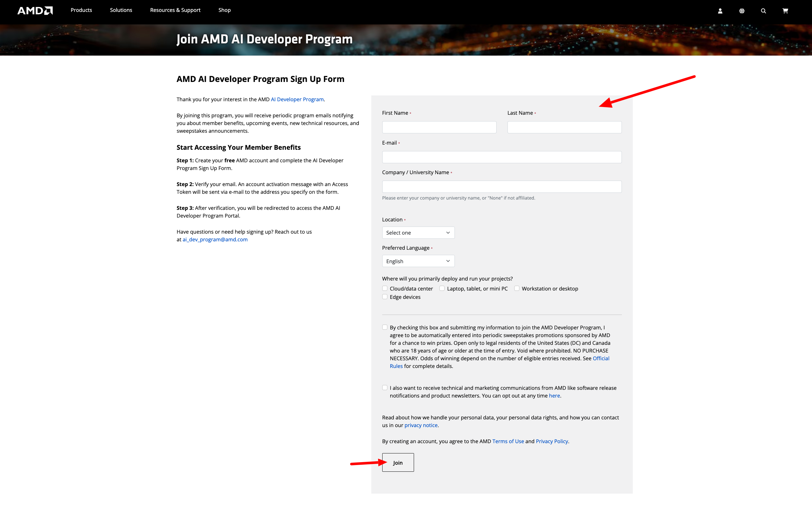The height and width of the screenshot is (510, 812).
Task: Open the Solutions menu
Action: coord(121,10)
